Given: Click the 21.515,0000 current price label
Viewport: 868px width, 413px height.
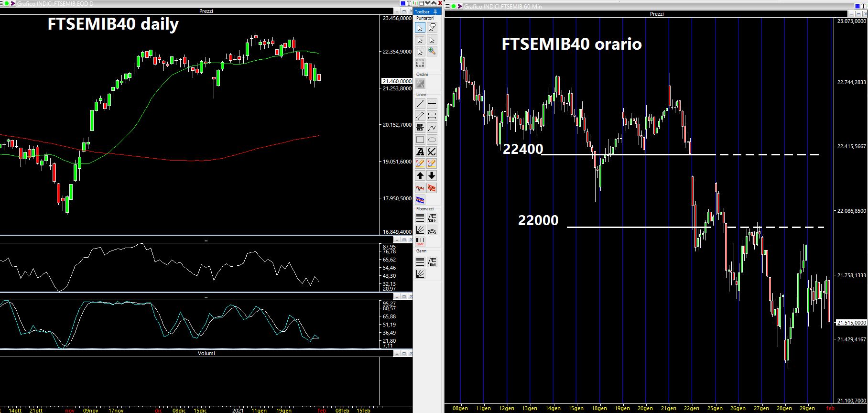Looking at the screenshot, I should click(851, 323).
